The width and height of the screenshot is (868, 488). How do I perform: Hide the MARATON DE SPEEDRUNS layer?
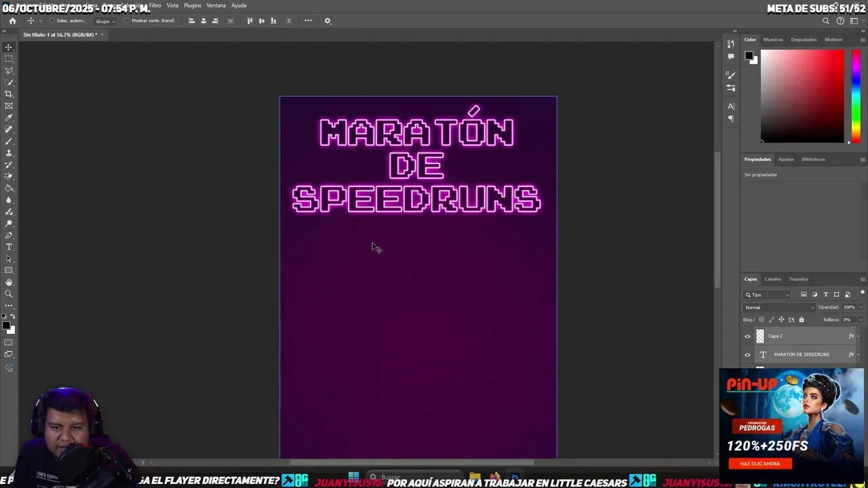[x=747, y=354]
